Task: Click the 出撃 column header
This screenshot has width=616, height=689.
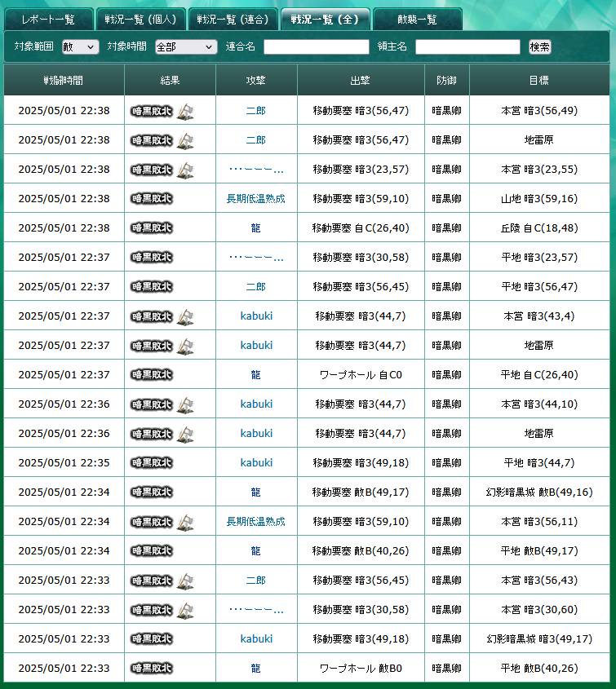Action: tap(361, 80)
